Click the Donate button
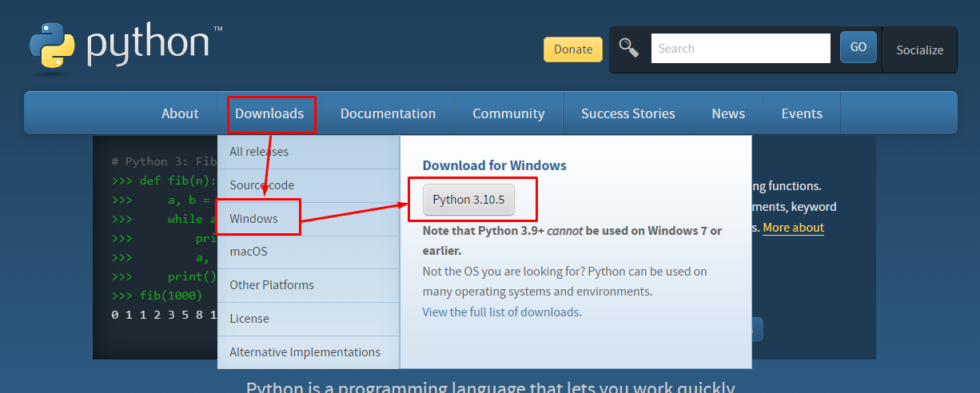The image size is (980, 393). [573, 49]
